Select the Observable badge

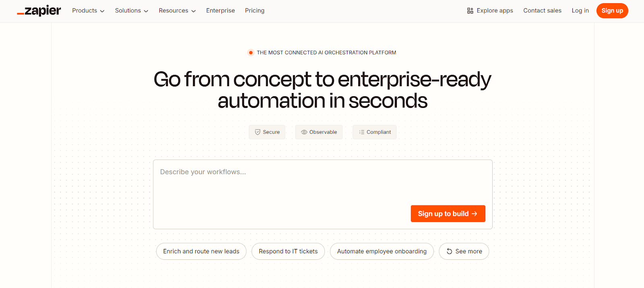pos(319,132)
